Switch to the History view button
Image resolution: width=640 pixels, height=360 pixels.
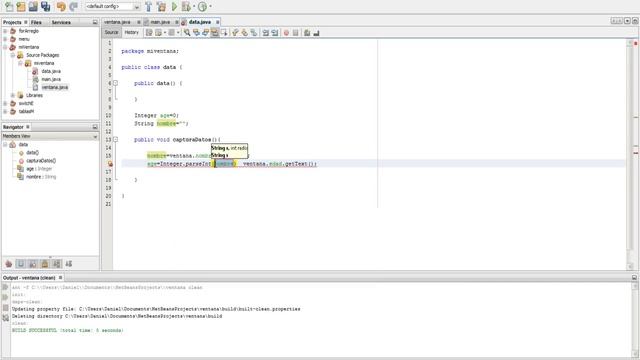131,32
